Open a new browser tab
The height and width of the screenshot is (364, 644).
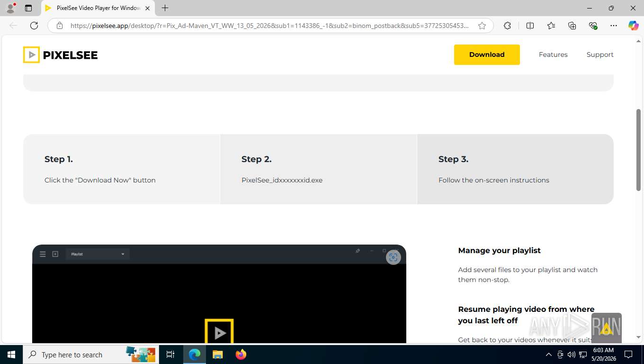pos(165,8)
